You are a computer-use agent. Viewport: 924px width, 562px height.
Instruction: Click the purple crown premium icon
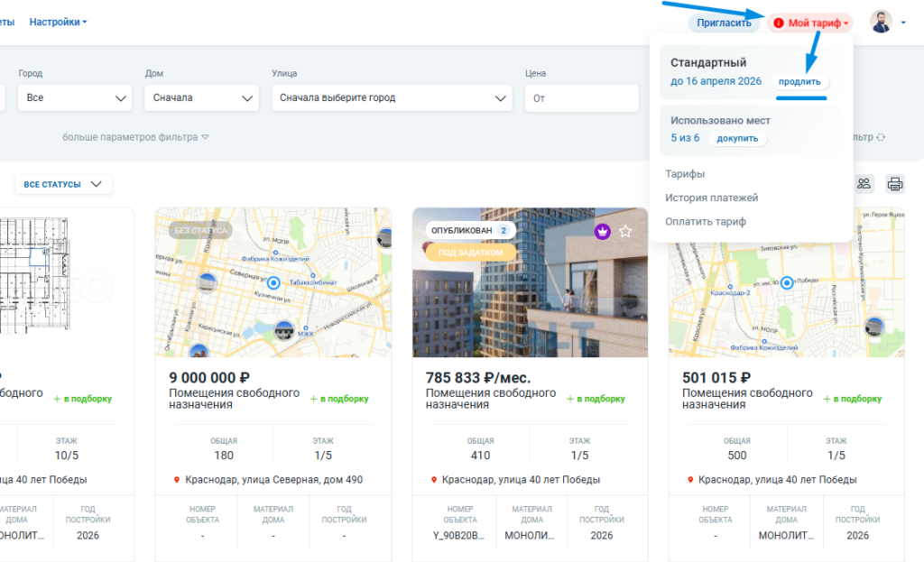tap(602, 232)
